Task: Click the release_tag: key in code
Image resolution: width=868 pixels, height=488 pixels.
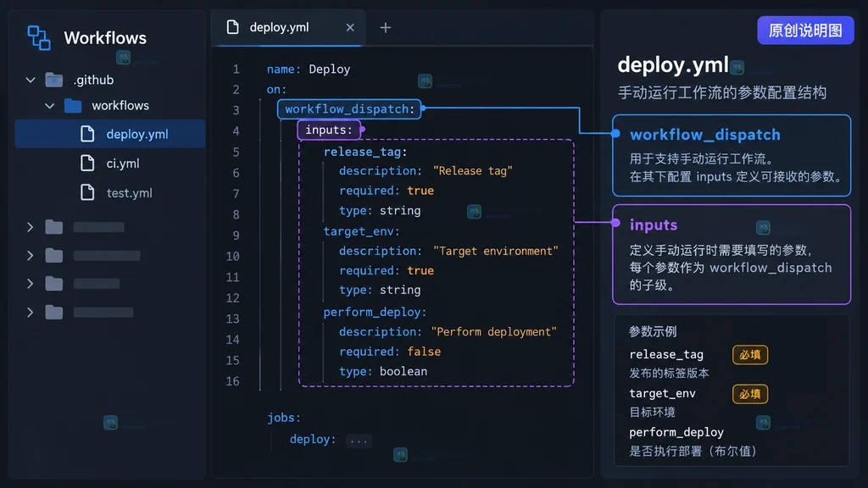Action: click(x=365, y=152)
